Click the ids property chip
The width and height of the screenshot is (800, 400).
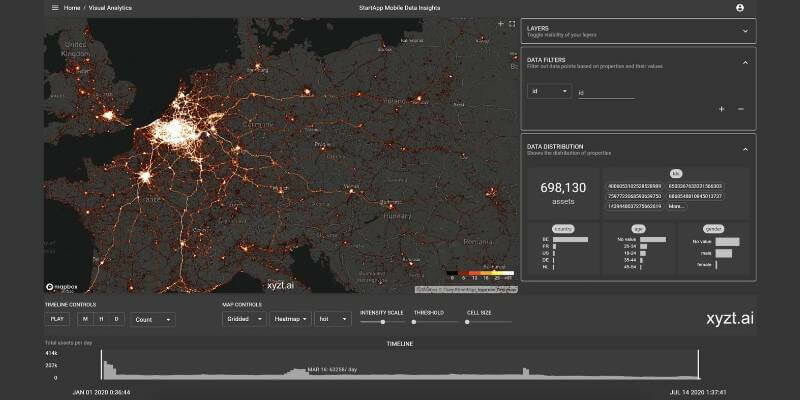point(675,173)
